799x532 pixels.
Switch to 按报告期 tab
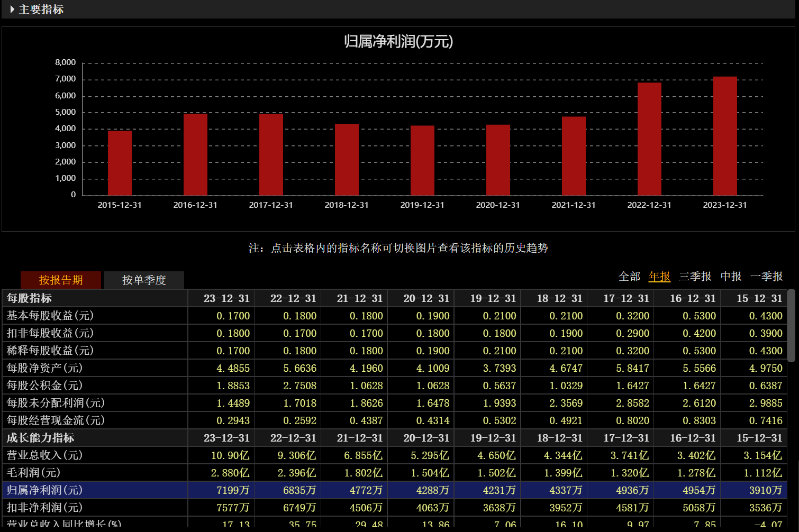tap(61, 280)
